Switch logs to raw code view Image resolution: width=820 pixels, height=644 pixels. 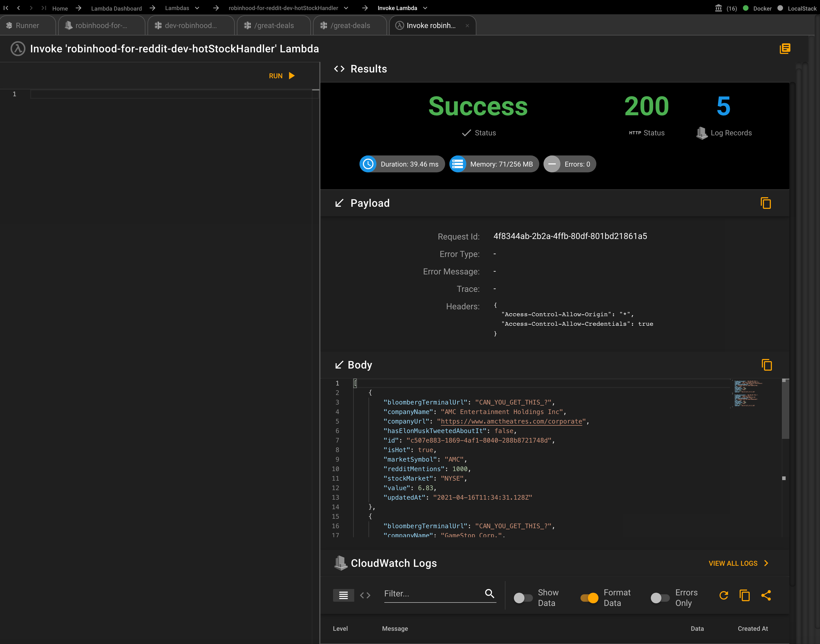[x=365, y=595]
